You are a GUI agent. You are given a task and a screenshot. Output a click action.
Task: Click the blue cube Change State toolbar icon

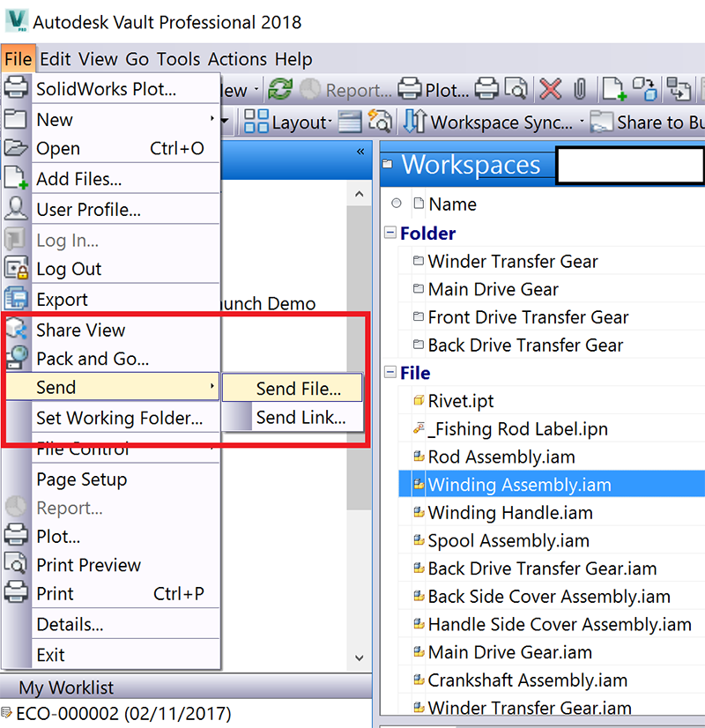[x=645, y=89]
